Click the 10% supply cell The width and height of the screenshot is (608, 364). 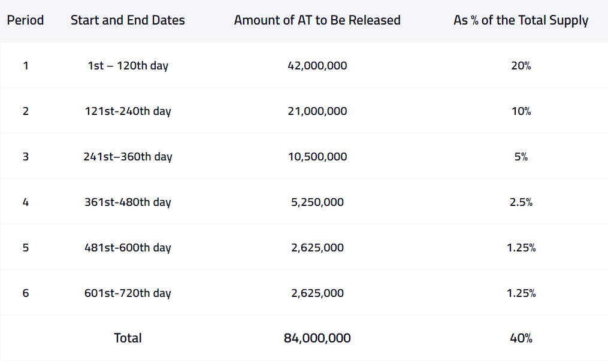click(521, 111)
